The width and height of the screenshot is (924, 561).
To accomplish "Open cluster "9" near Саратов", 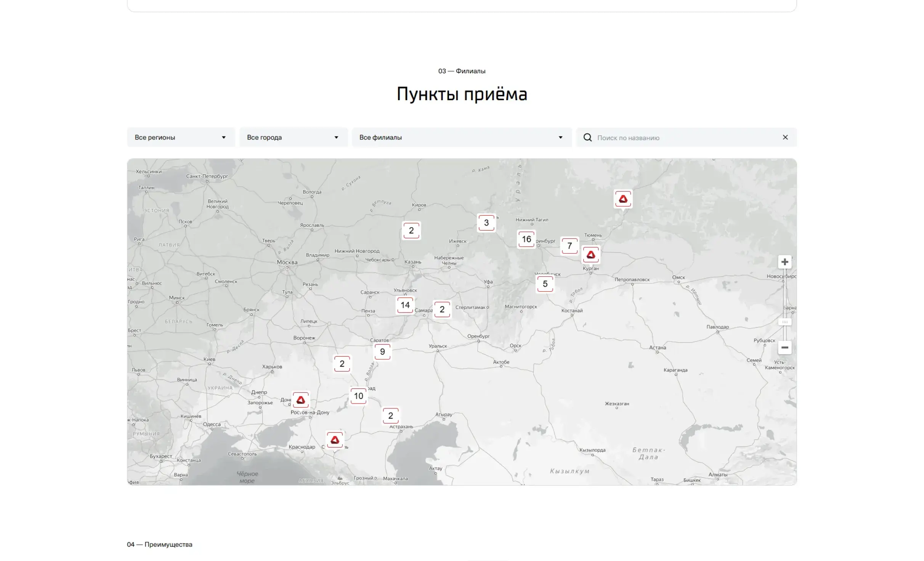I will click(383, 351).
